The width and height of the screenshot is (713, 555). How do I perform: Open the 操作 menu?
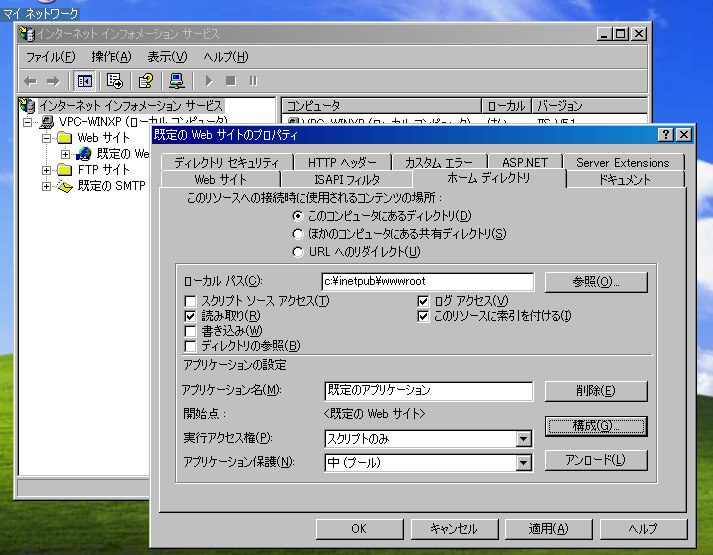[110, 56]
